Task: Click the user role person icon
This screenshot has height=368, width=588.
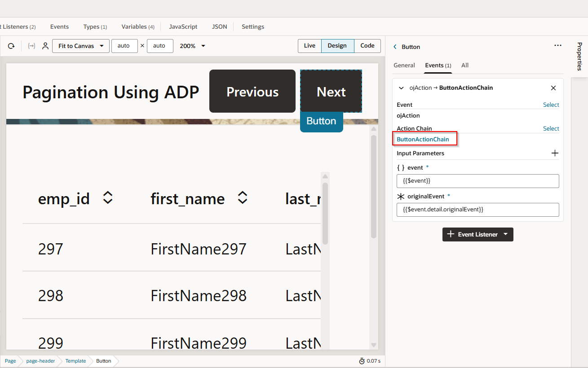Action: pyautogui.click(x=45, y=46)
